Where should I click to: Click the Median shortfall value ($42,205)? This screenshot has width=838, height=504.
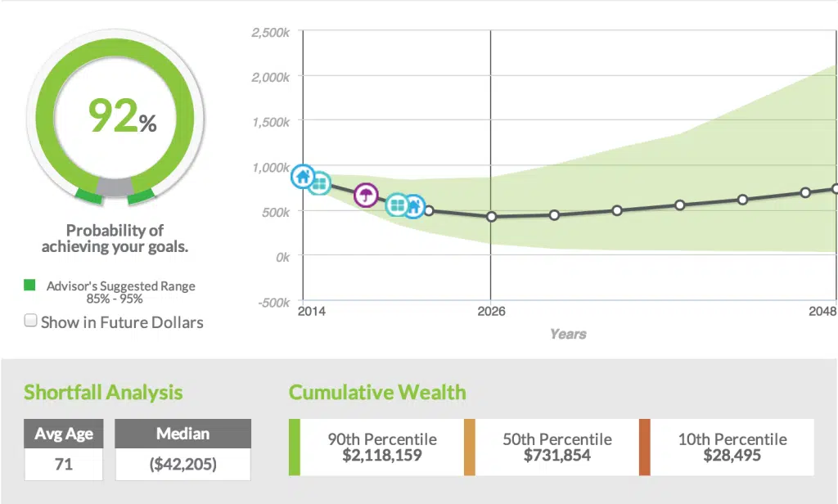[182, 464]
